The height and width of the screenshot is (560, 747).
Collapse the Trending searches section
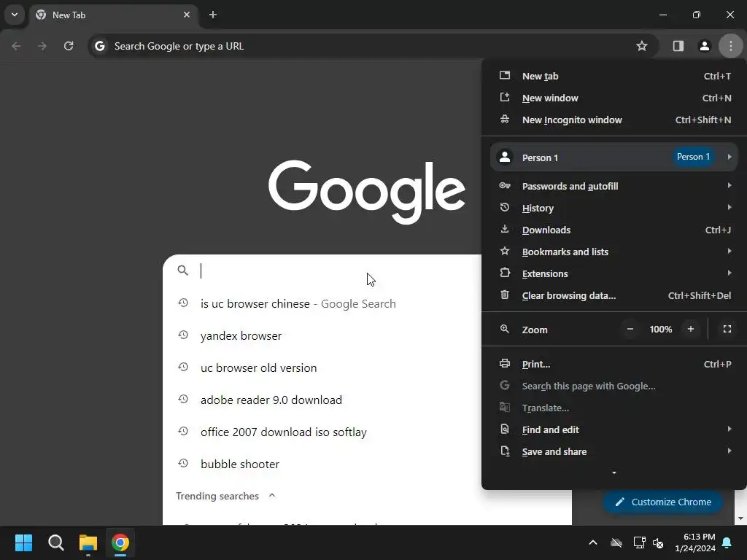pyautogui.click(x=272, y=496)
